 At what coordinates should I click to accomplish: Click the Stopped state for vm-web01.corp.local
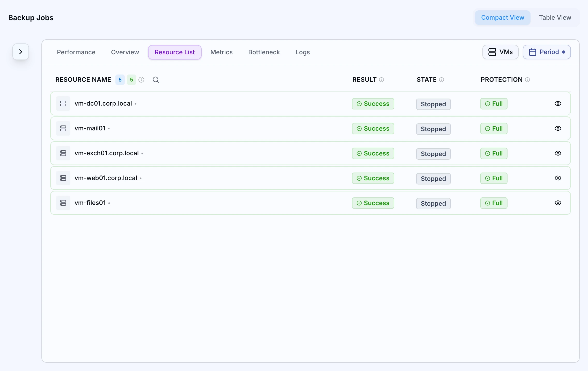point(433,179)
